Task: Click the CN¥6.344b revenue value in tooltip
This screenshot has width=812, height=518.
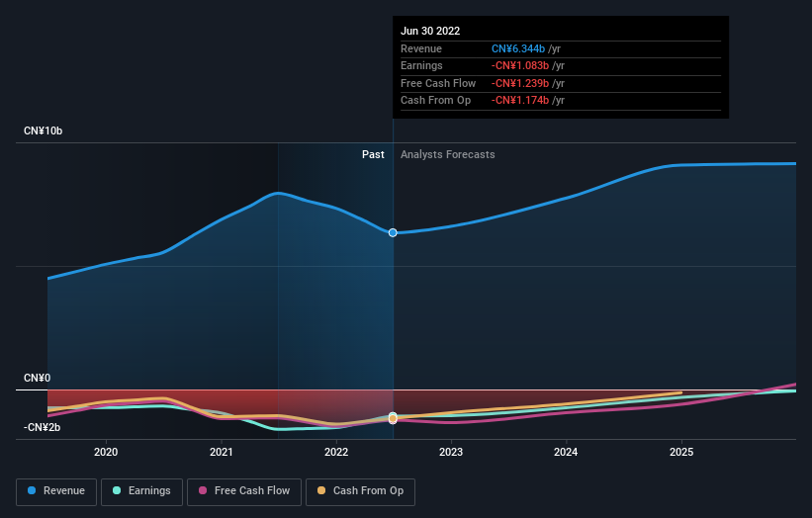Action: tap(518, 48)
